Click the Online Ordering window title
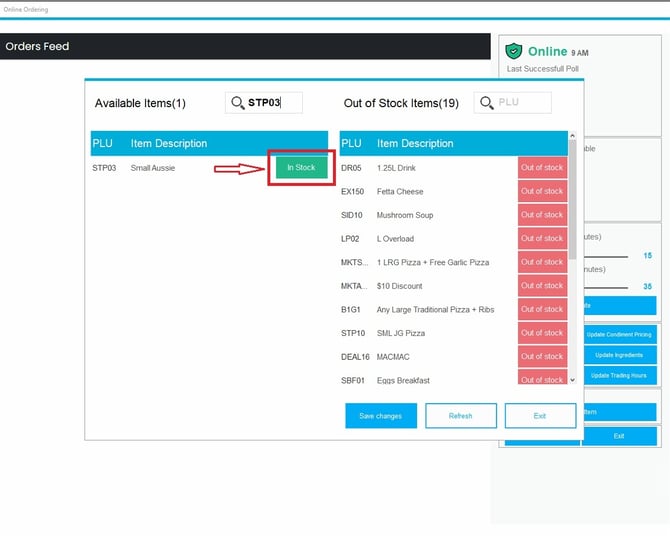Screen dimensions: 670x538 26,9
